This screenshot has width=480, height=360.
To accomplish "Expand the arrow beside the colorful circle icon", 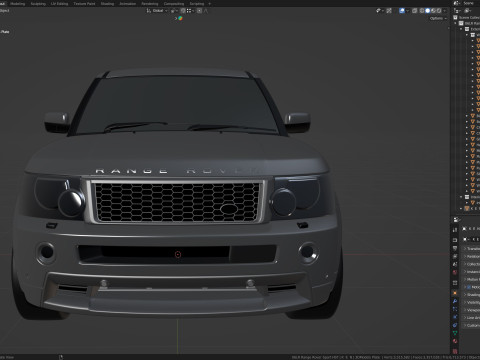I will (x=176, y=18).
